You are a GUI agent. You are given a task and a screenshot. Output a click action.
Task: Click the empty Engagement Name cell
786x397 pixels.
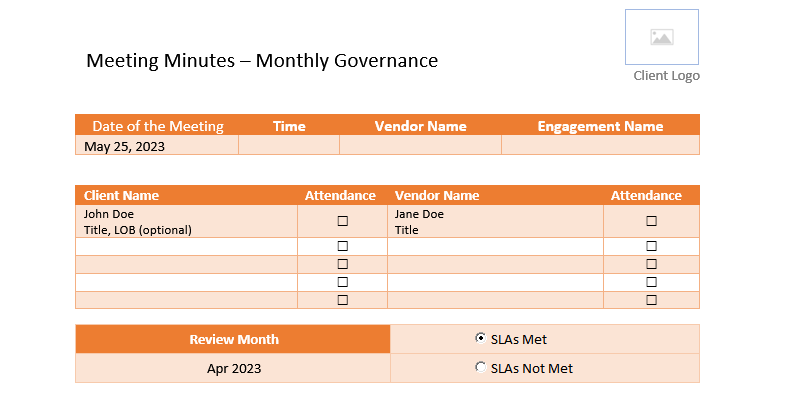coord(600,145)
